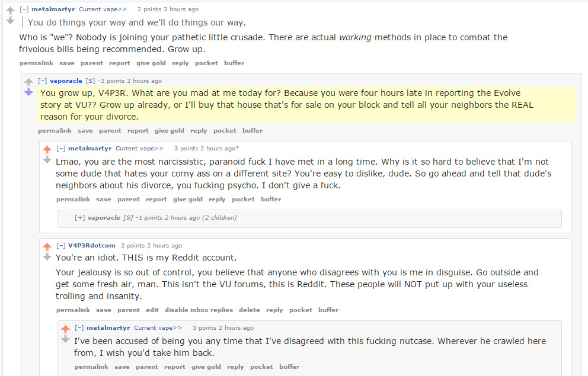Click 'permalink' under metalmartyr's top comment

tap(36, 63)
